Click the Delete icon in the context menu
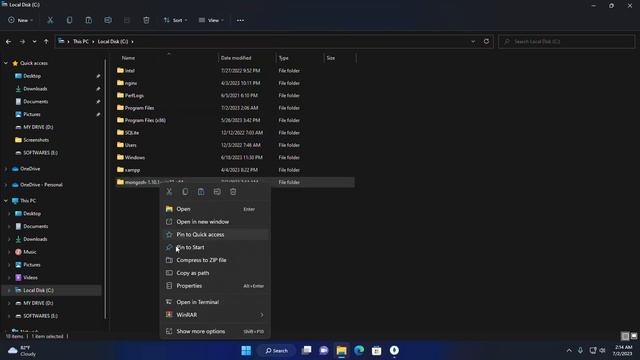640x360 pixels. (x=233, y=192)
